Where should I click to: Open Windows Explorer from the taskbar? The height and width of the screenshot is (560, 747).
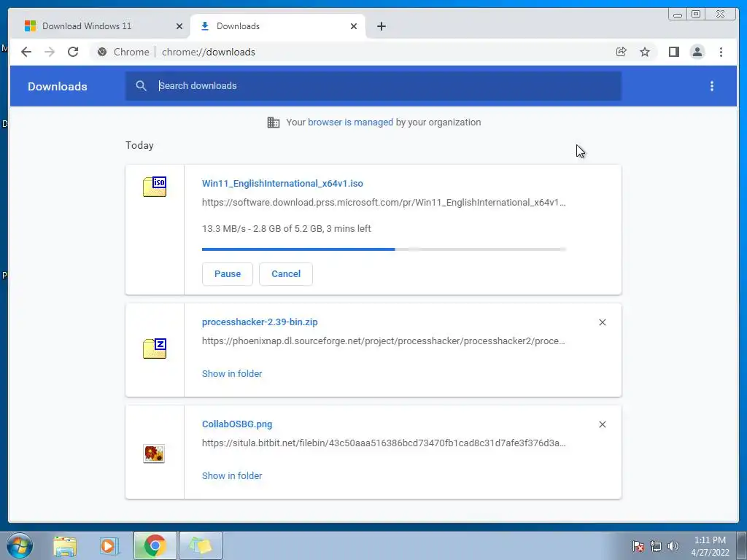point(65,545)
